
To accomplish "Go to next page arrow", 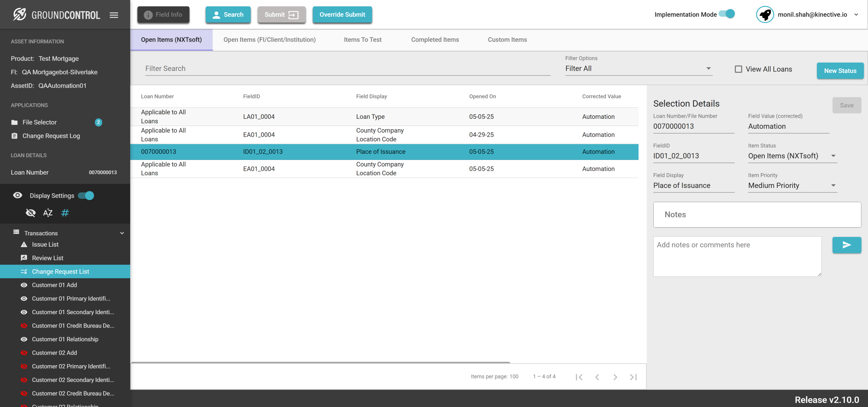I will click(615, 377).
